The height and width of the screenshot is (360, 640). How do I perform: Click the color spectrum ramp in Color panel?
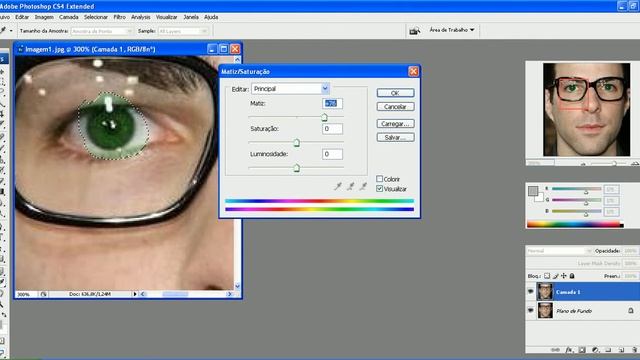click(x=575, y=224)
